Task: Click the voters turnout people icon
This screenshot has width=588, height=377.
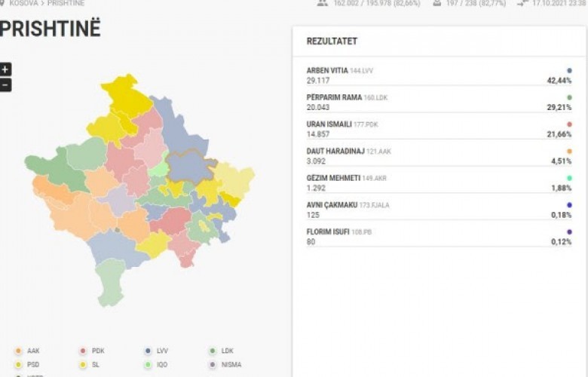Action: [323, 3]
